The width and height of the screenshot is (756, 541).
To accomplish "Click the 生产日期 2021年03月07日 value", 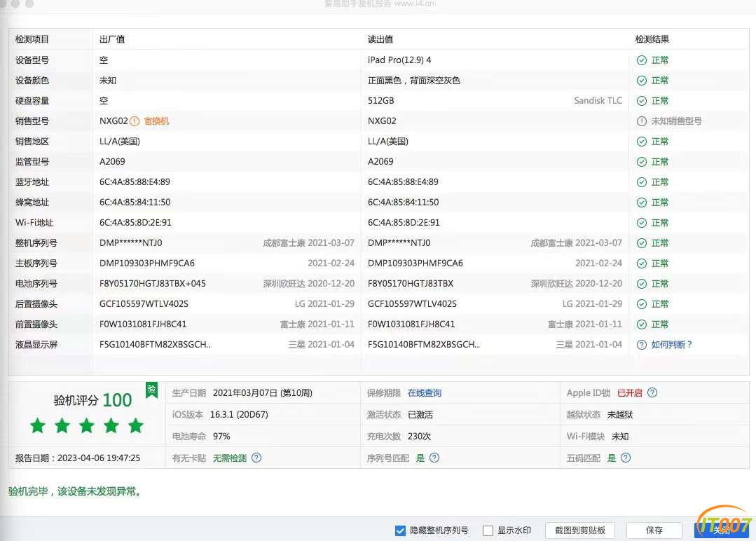I will tap(263, 393).
